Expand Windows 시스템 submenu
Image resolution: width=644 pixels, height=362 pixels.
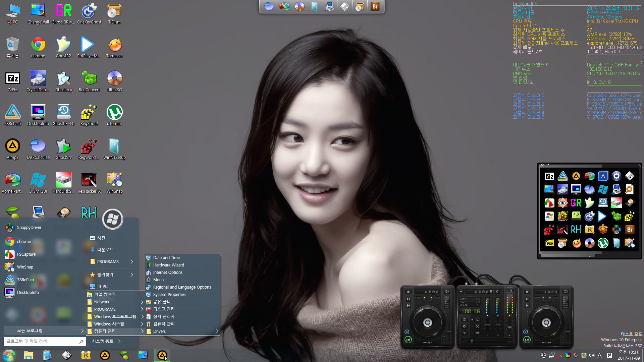click(x=115, y=324)
